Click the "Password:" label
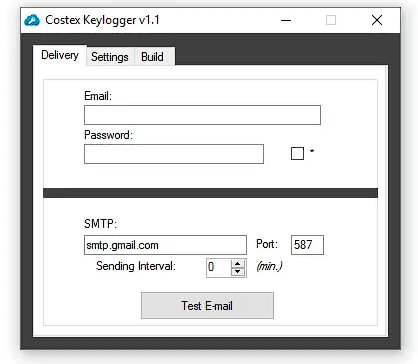The width and height of the screenshot is (418, 364). coord(108,135)
